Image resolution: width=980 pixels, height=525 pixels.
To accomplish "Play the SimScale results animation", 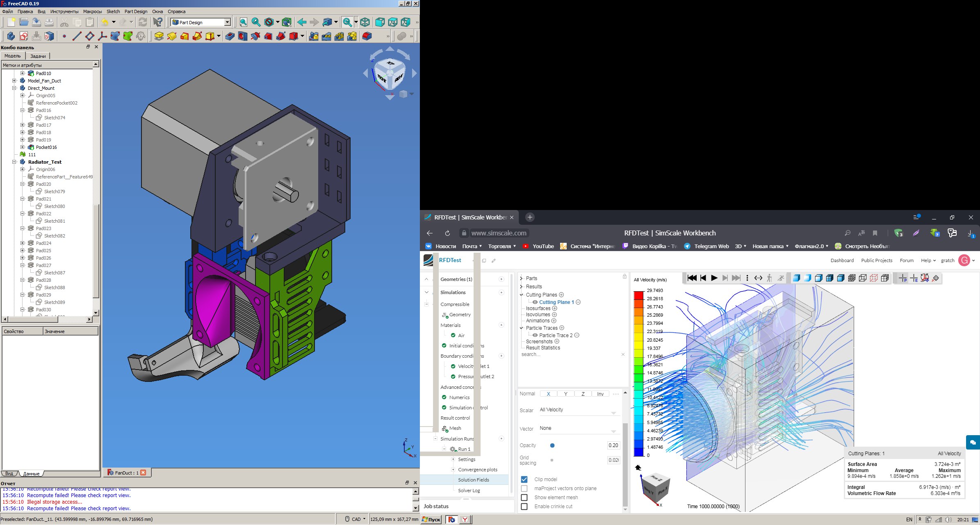I will (714, 278).
